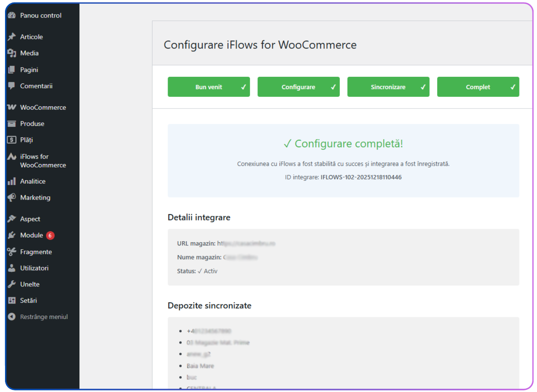Open Comentarii via its speech bubble icon

(x=12, y=86)
